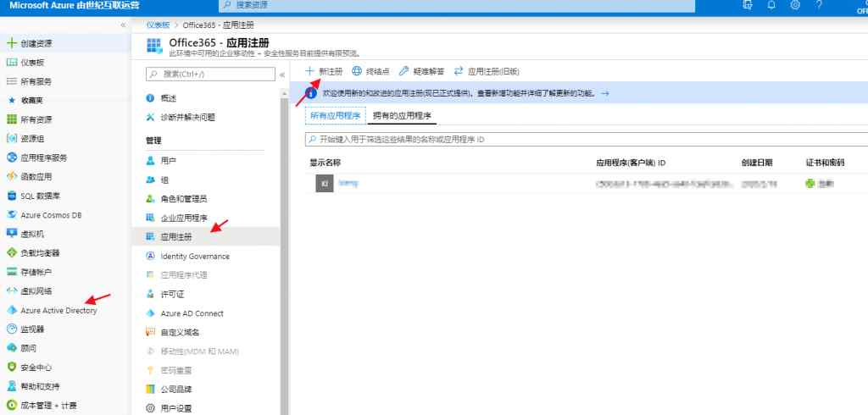The width and height of the screenshot is (868, 415).
Task: Collapse the Office365 menu pane chevron
Action: tap(281, 75)
